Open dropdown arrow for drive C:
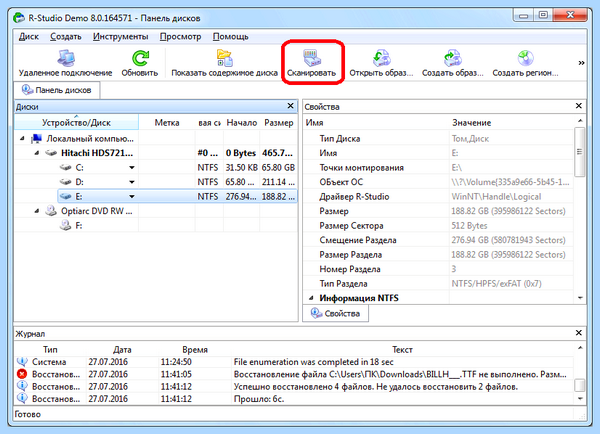This screenshot has width=600, height=434. 132,167
